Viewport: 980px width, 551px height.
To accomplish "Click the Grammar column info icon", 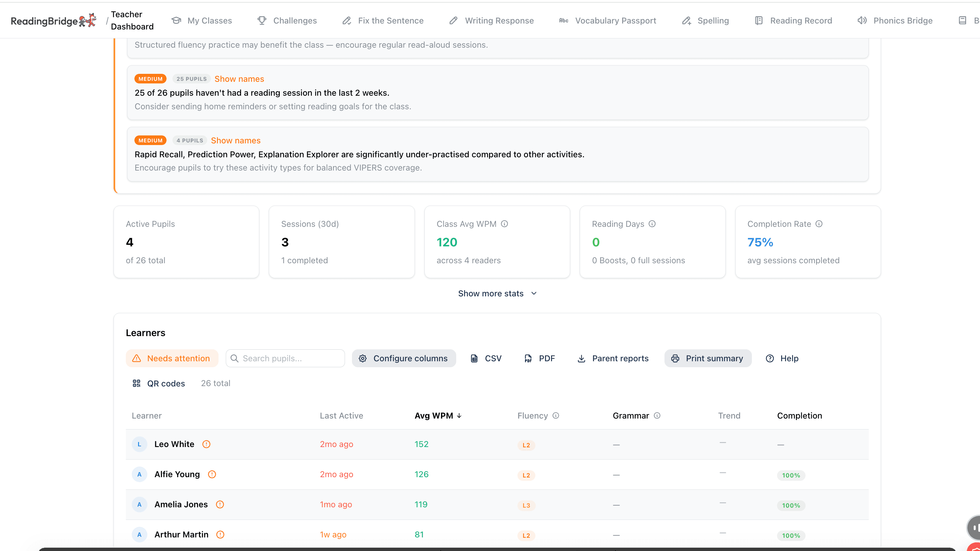I will 657,416.
